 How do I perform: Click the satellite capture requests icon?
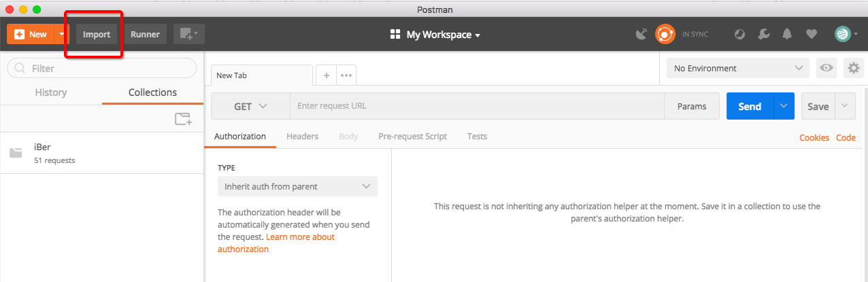(x=641, y=34)
